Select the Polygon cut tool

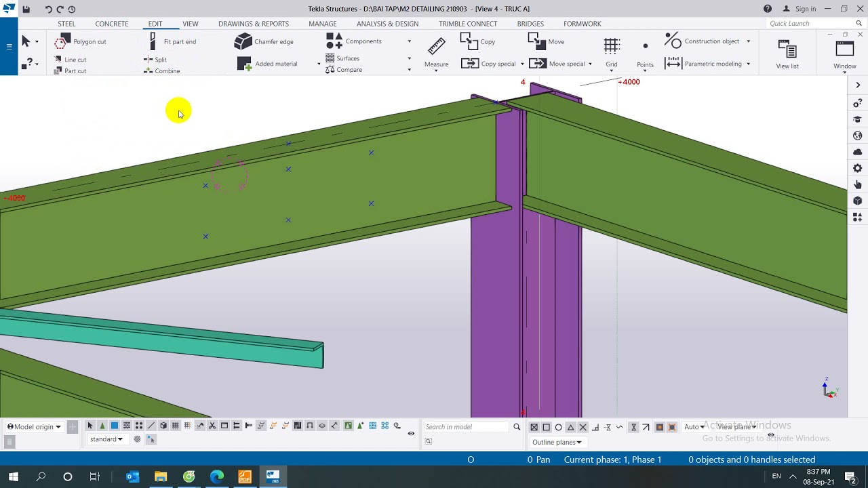pyautogui.click(x=80, y=42)
